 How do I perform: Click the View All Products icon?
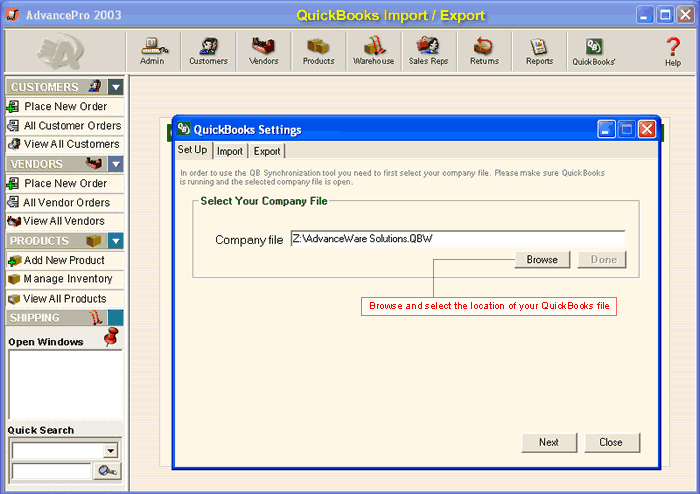click(14, 299)
